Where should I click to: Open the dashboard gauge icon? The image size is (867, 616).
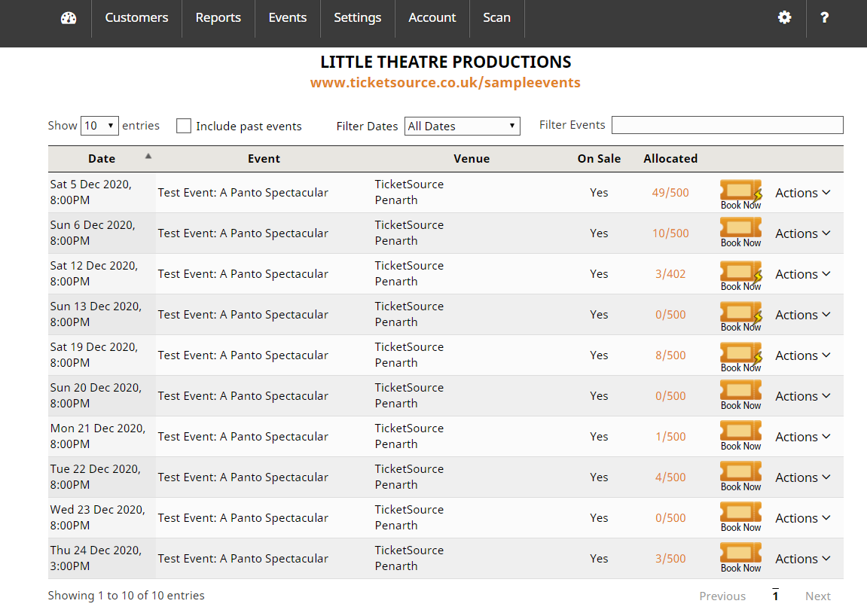pyautogui.click(x=69, y=18)
